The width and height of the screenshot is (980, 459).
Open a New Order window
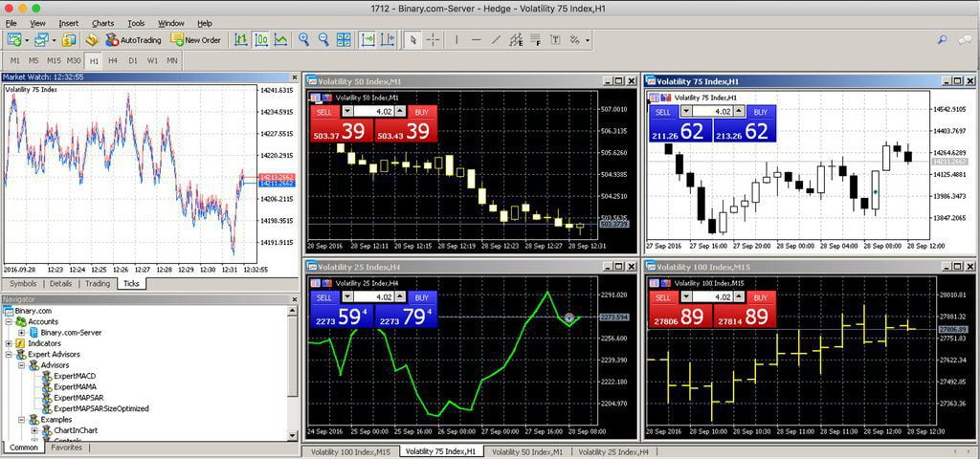point(195,40)
